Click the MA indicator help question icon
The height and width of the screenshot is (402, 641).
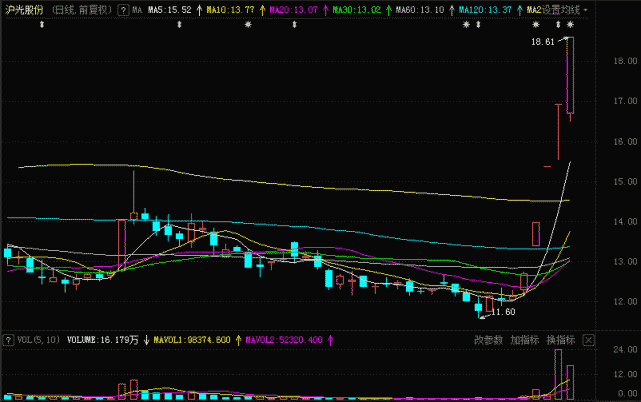[x=123, y=10]
